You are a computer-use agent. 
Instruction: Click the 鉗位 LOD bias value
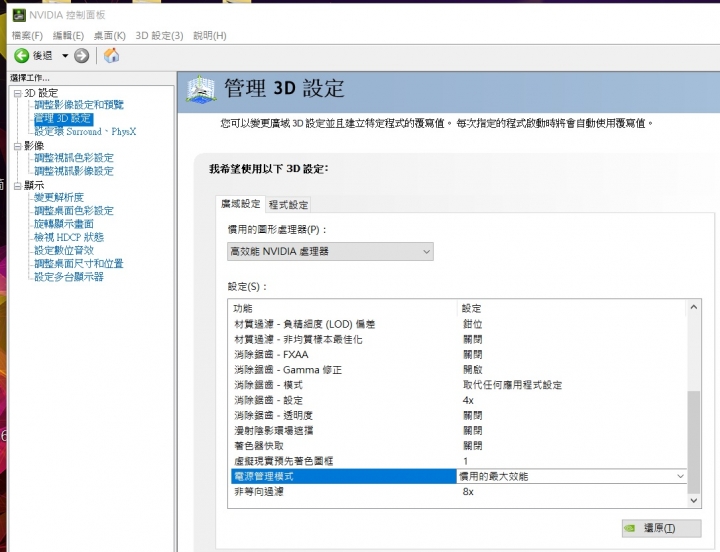click(472, 324)
